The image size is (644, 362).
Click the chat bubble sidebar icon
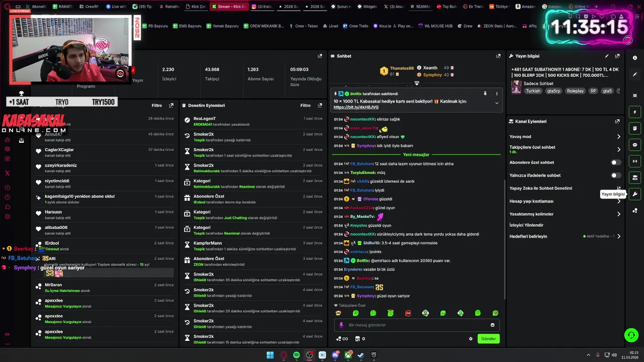635,145
